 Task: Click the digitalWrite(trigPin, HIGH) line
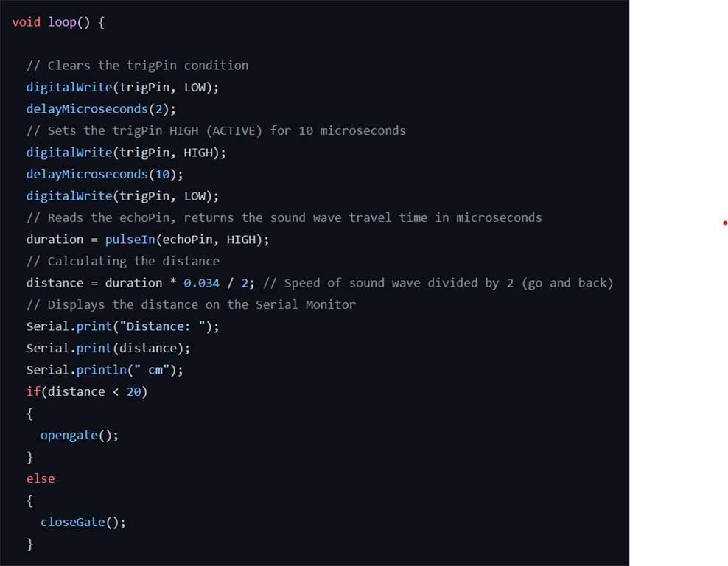(126, 153)
